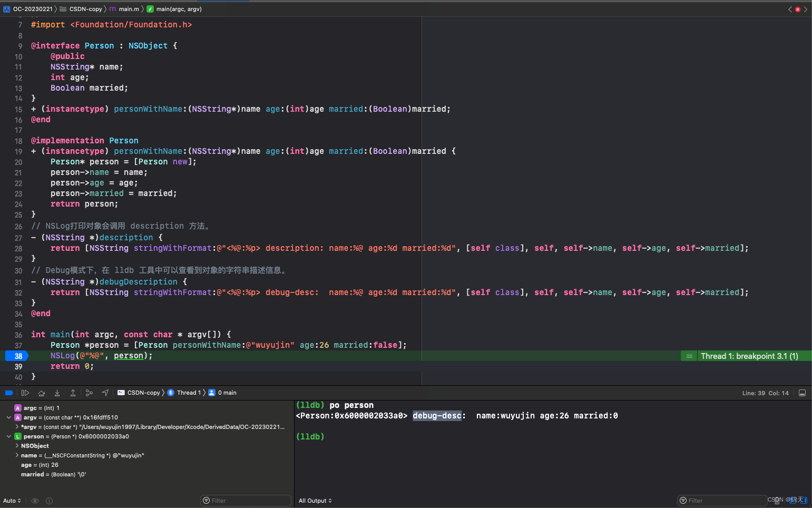Click the Quick Look eye icon

(35, 501)
